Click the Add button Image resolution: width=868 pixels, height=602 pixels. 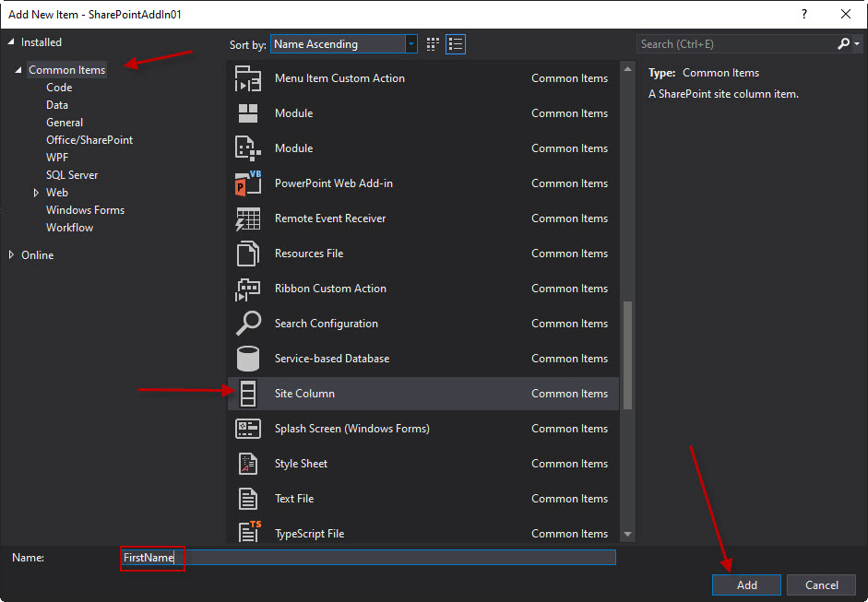746,584
